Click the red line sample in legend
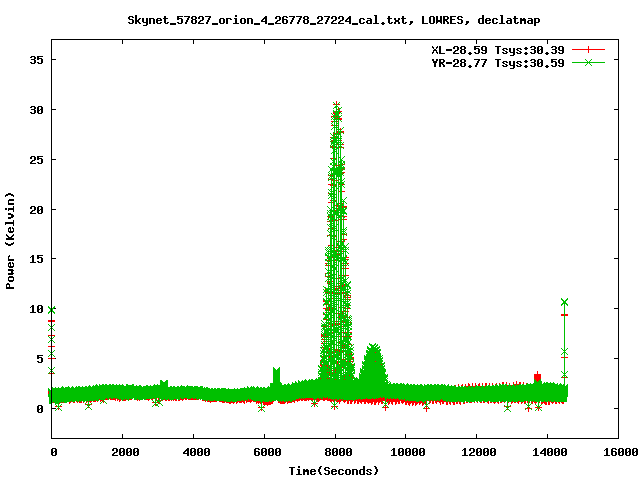The width and height of the screenshot is (640, 480). pyautogui.click(x=588, y=50)
